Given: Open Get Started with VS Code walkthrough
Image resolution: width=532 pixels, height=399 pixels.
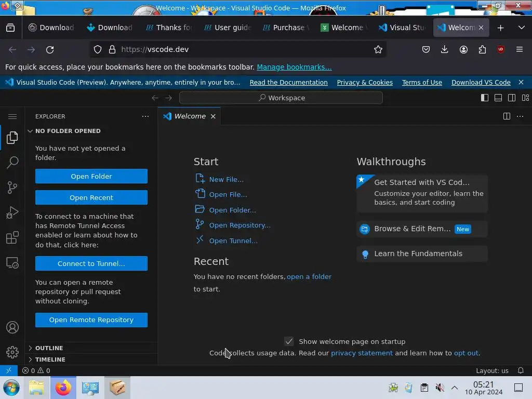Looking at the screenshot, I should (x=422, y=193).
